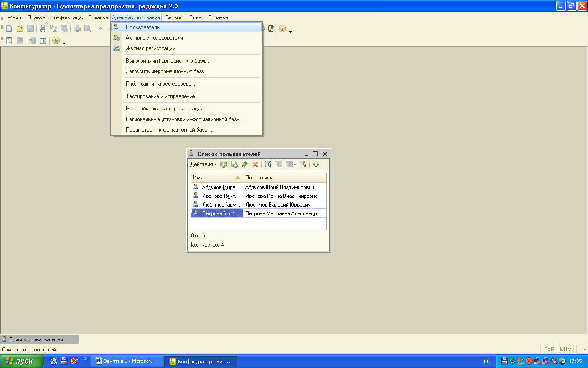Click the New document icon in main toolbar
Viewport: 588px width, 368px height.
coord(9,29)
